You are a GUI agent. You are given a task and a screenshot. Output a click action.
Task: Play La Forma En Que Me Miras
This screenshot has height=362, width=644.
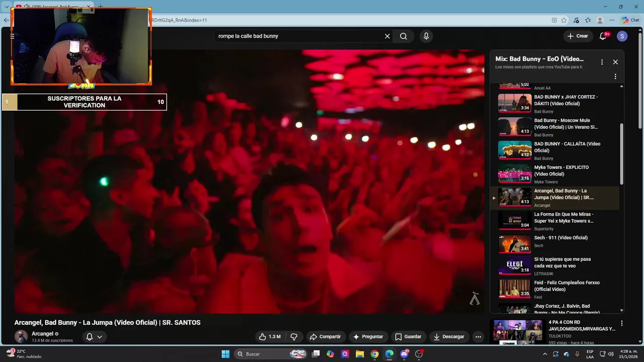(x=555, y=221)
